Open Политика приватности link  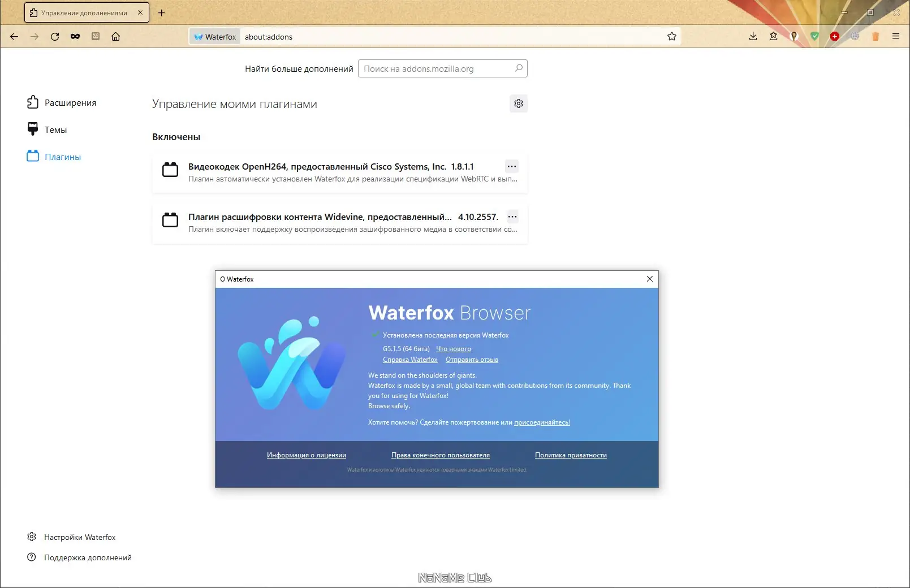point(571,455)
